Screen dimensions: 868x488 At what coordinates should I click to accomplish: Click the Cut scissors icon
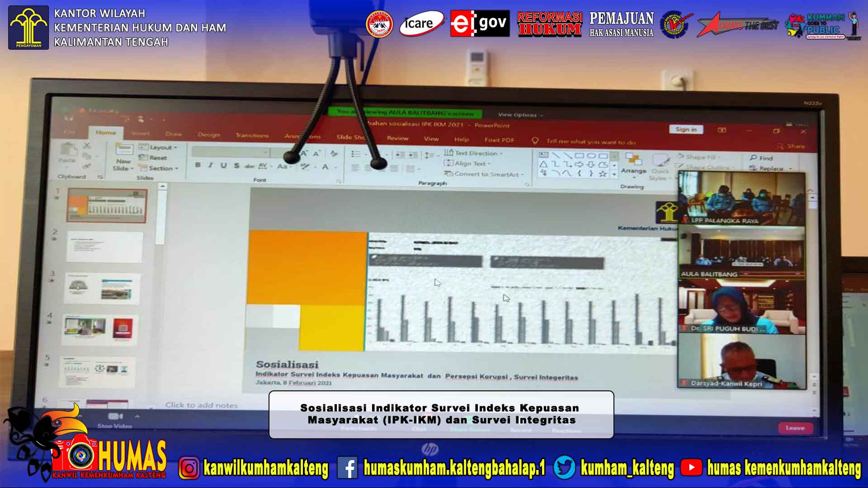87,145
